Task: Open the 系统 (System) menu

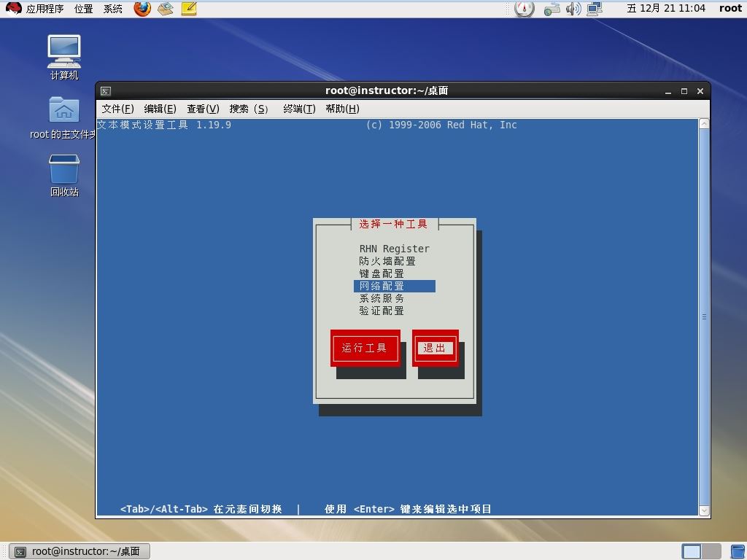Action: 113,9
